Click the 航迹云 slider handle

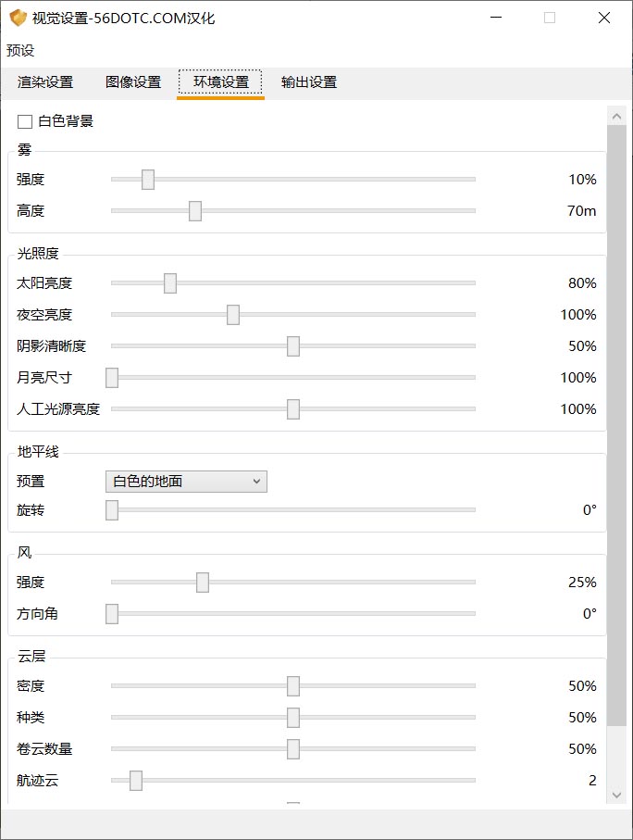pos(136,781)
